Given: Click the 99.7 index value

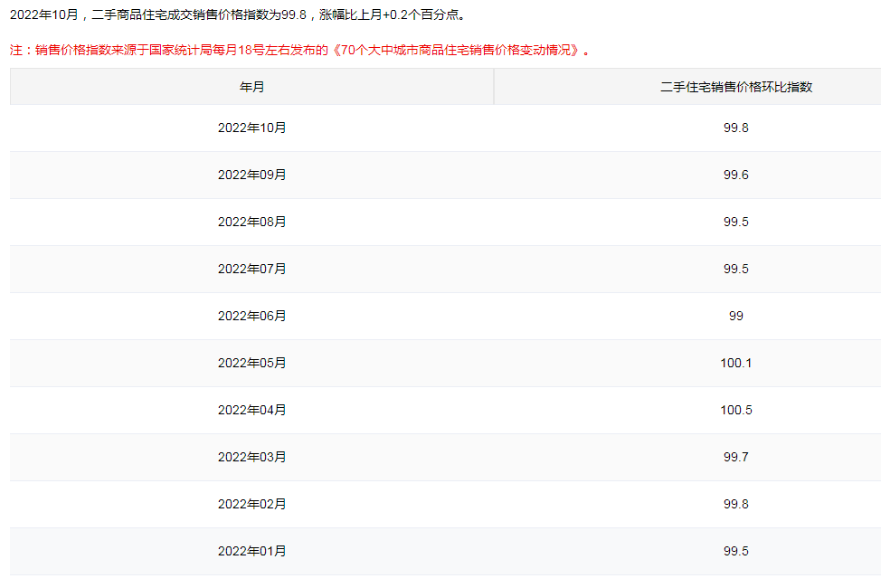Looking at the screenshot, I should (735, 457).
